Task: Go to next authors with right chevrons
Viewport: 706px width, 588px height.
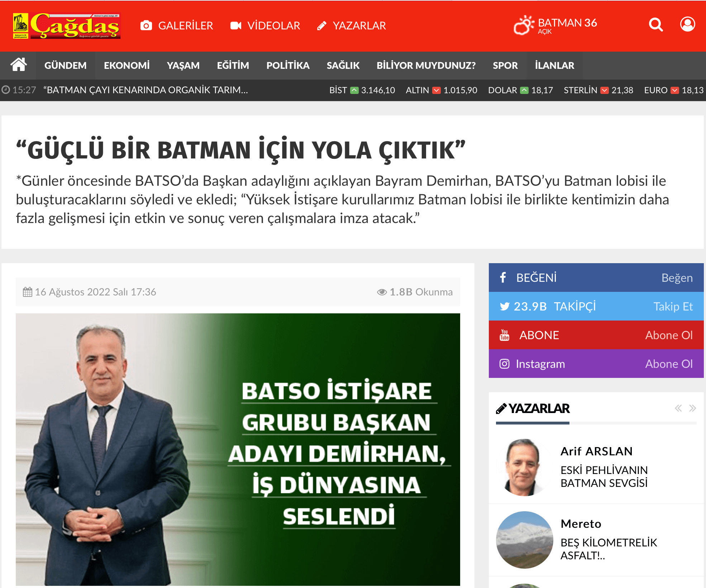Action: pyautogui.click(x=692, y=408)
